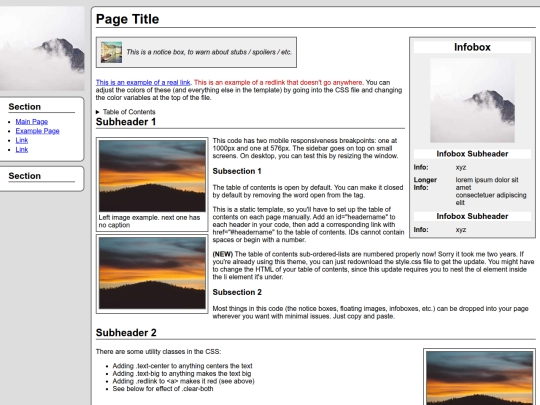This screenshot has width=540, height=405.
Task: Click the 'Subheader 2' heading
Action: point(126,333)
